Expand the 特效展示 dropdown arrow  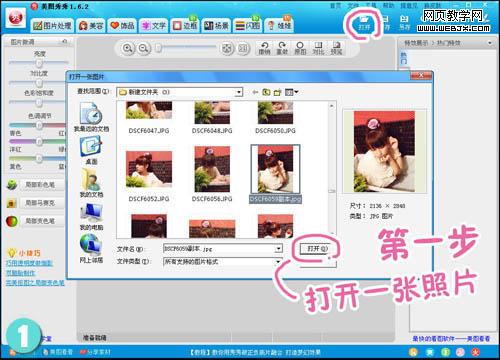click(490, 43)
